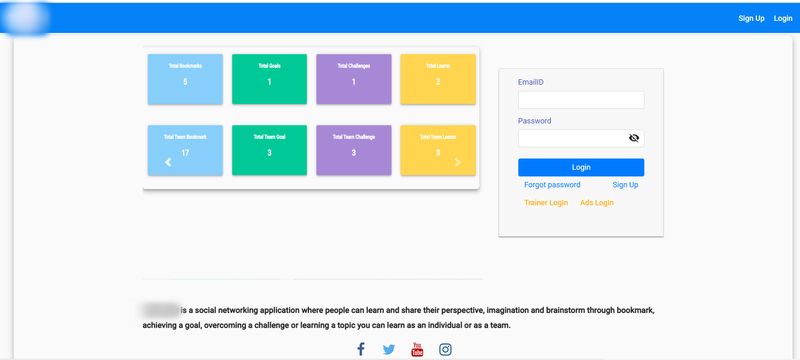Open the YouTube icon link
Screen dimensions: 800x360
417,349
